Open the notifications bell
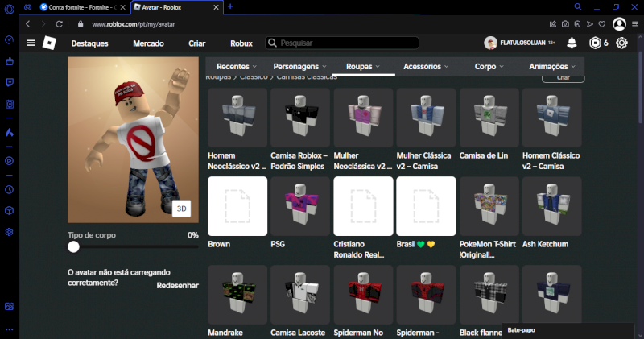Viewport: 644px width, 339px height. pos(572,43)
